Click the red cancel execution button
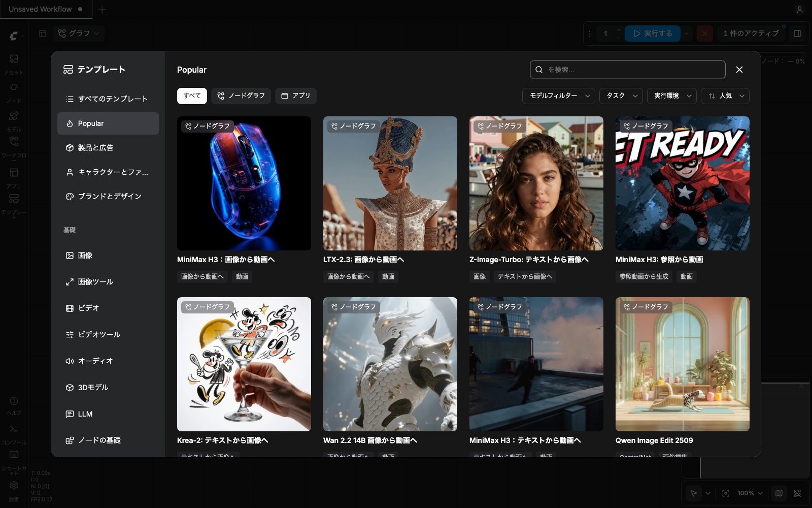Image resolution: width=812 pixels, height=508 pixels. [x=704, y=34]
